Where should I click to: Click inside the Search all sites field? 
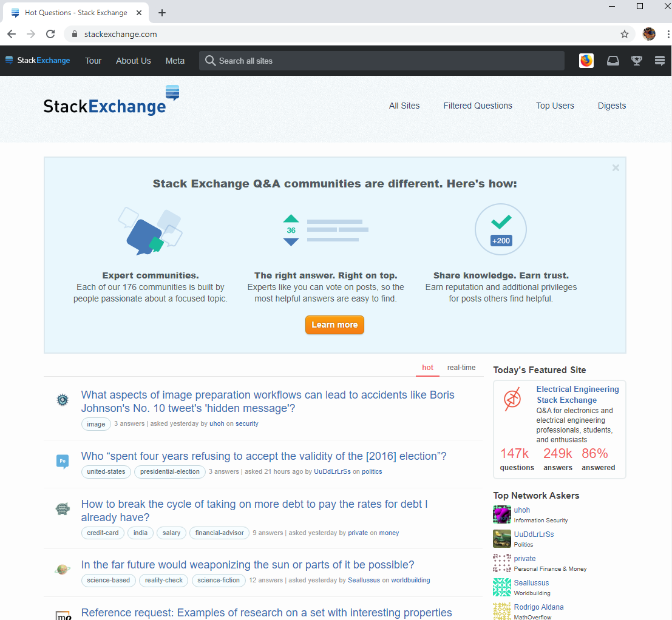381,60
